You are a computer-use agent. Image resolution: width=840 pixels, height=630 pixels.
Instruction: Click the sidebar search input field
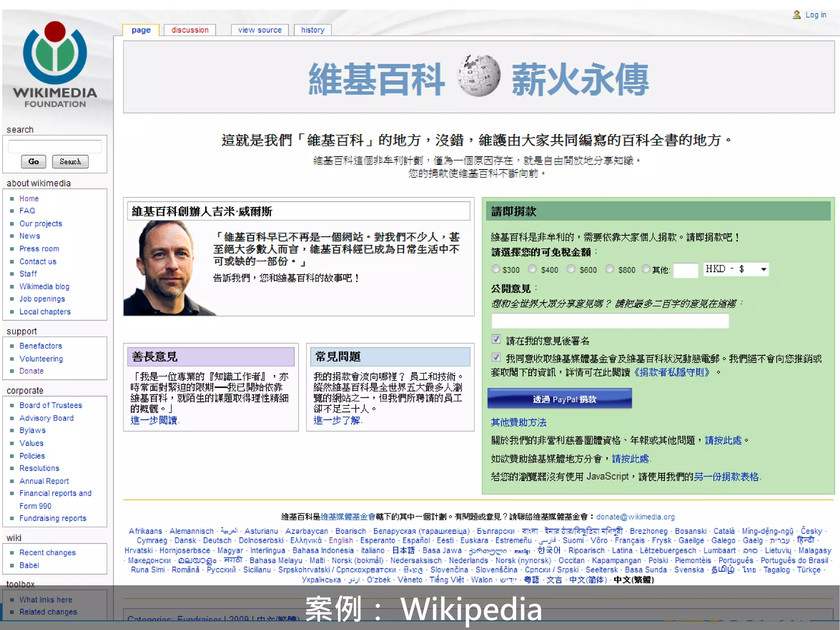(x=55, y=147)
